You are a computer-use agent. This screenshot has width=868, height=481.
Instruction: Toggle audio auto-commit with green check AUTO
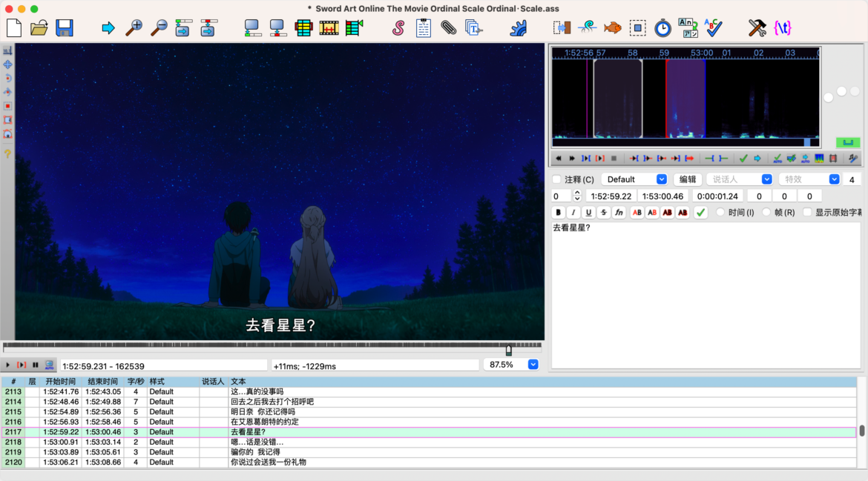pos(777,159)
